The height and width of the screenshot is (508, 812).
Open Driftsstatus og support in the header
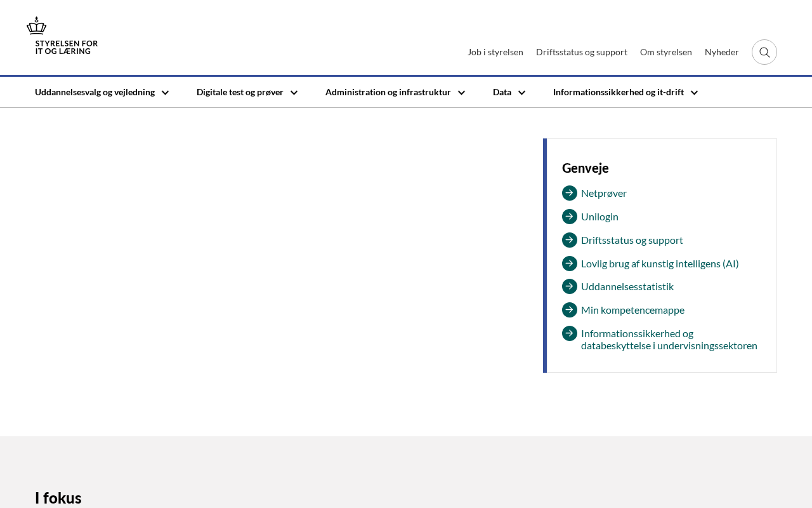click(582, 52)
